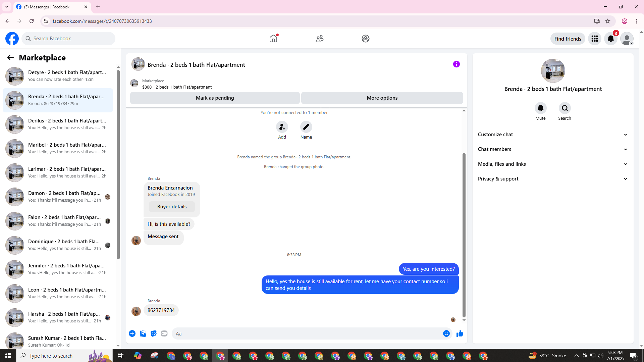Click the Search Facebook field
This screenshot has height=362, width=644.
pos(68,39)
